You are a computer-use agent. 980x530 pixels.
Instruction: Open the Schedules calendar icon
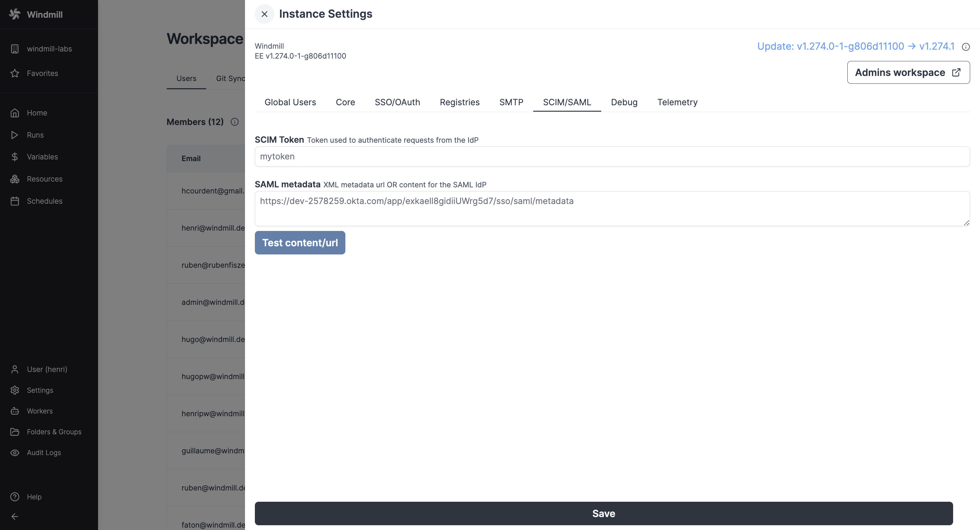pyautogui.click(x=15, y=201)
